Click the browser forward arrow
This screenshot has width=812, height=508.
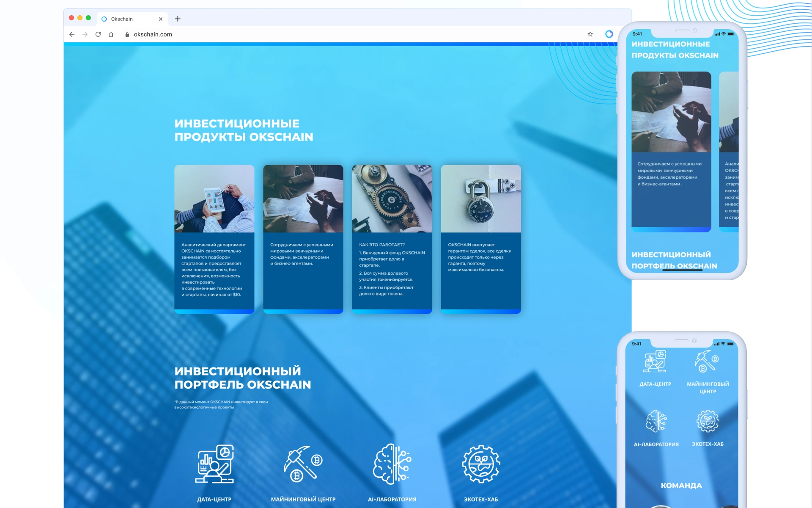coord(85,34)
